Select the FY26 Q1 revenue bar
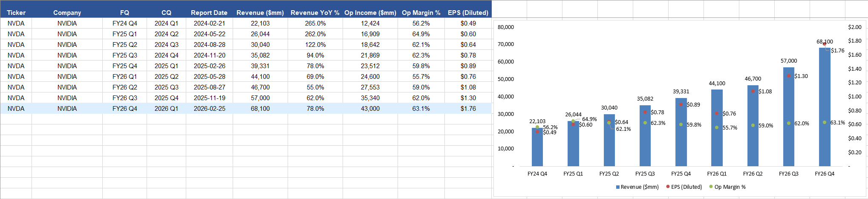Image resolution: width=868 pixels, height=199 pixels. pos(717,128)
